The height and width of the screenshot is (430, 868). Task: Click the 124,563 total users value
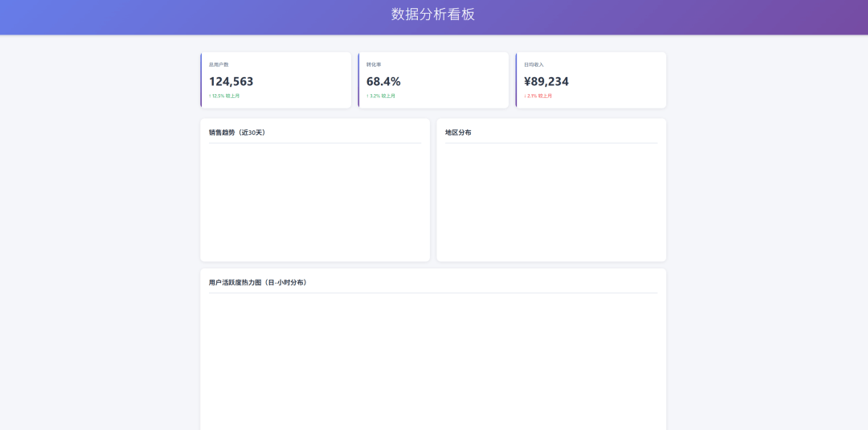(231, 81)
